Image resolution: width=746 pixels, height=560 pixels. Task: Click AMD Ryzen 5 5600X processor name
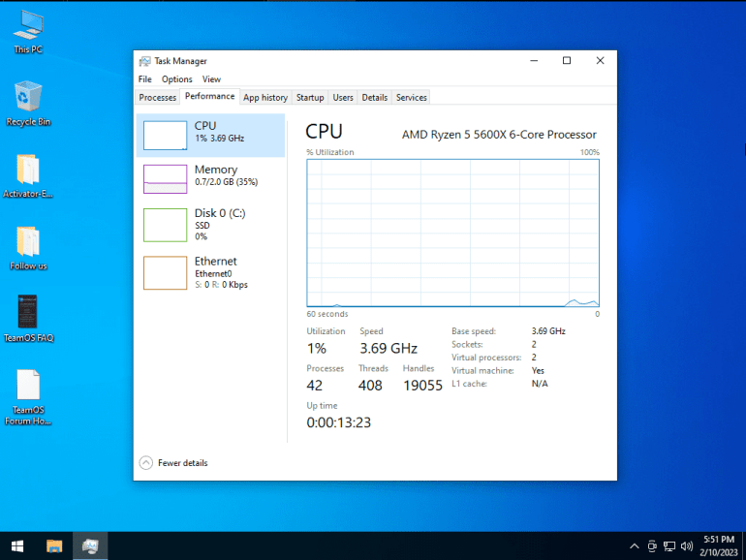point(499,135)
